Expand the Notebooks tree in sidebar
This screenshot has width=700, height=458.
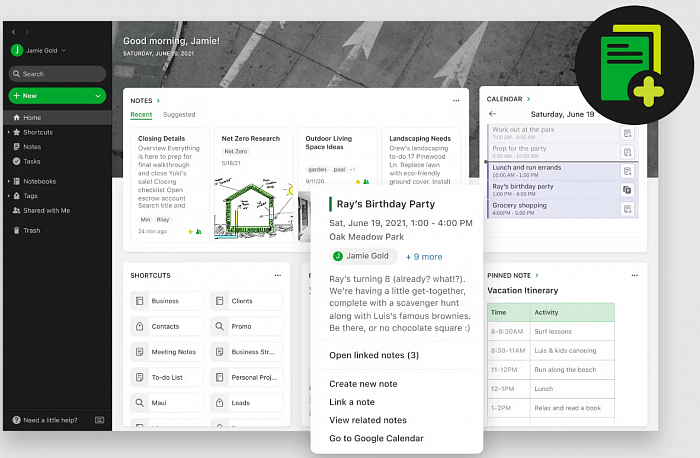pos(9,181)
